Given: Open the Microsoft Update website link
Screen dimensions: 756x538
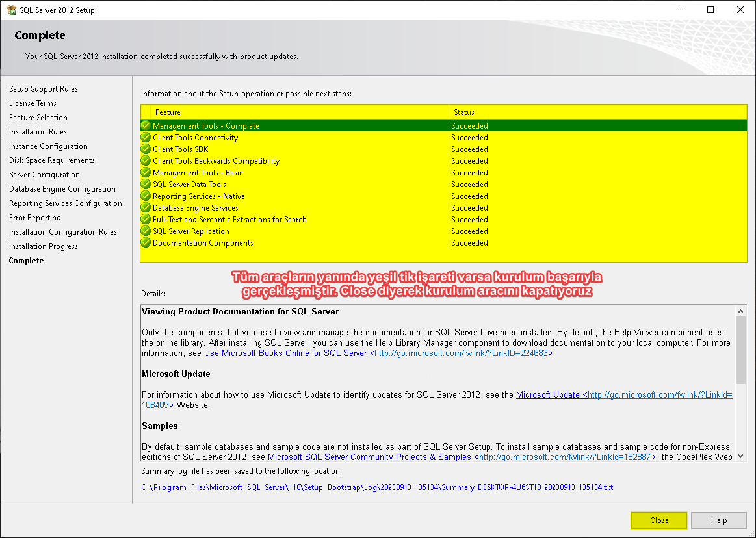Looking at the screenshot, I should click(x=623, y=394).
